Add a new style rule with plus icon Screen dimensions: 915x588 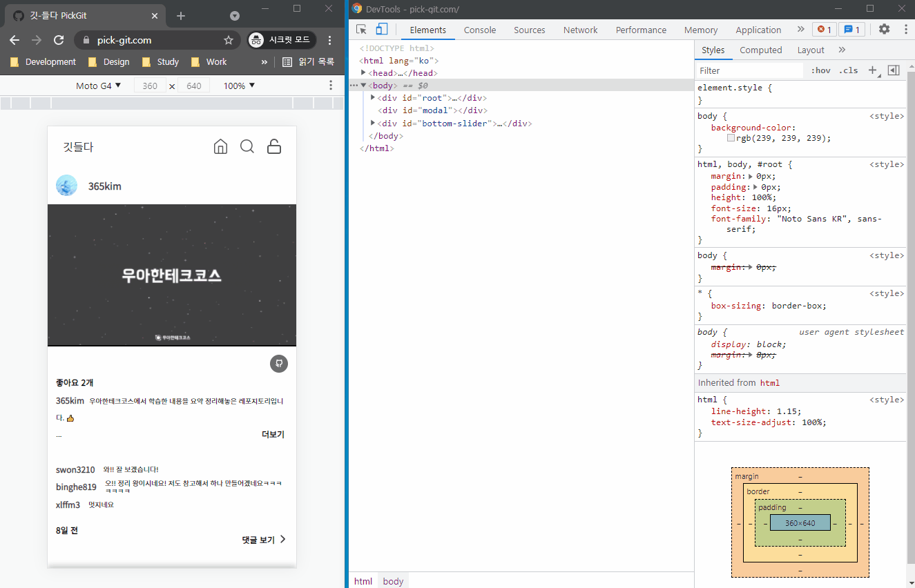[872, 70]
